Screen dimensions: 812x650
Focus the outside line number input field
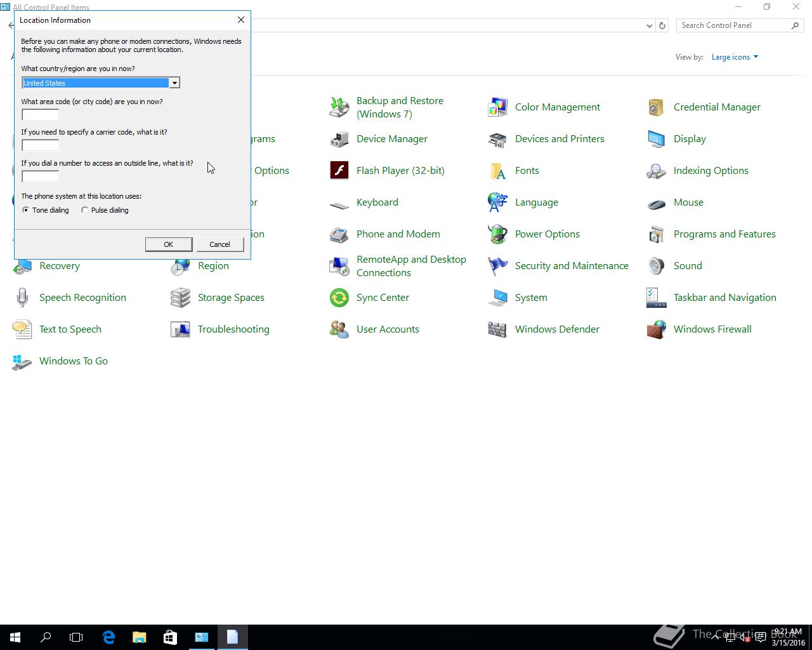[x=41, y=176]
